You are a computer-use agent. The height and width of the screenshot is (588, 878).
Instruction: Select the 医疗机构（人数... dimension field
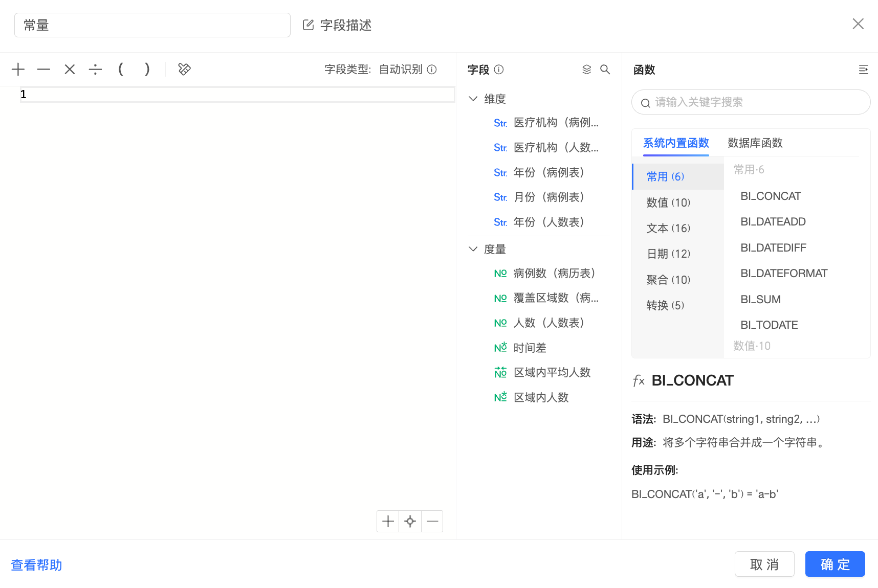556,148
